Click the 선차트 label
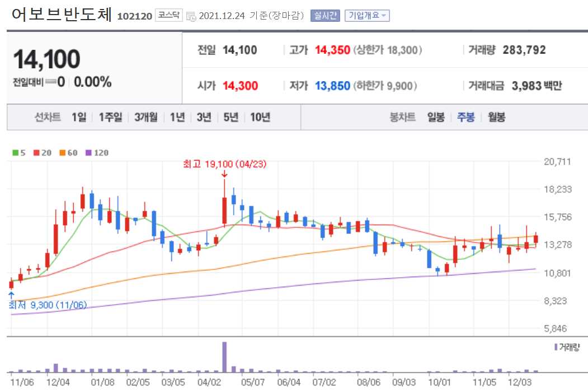The image size is (588, 392). point(48,117)
